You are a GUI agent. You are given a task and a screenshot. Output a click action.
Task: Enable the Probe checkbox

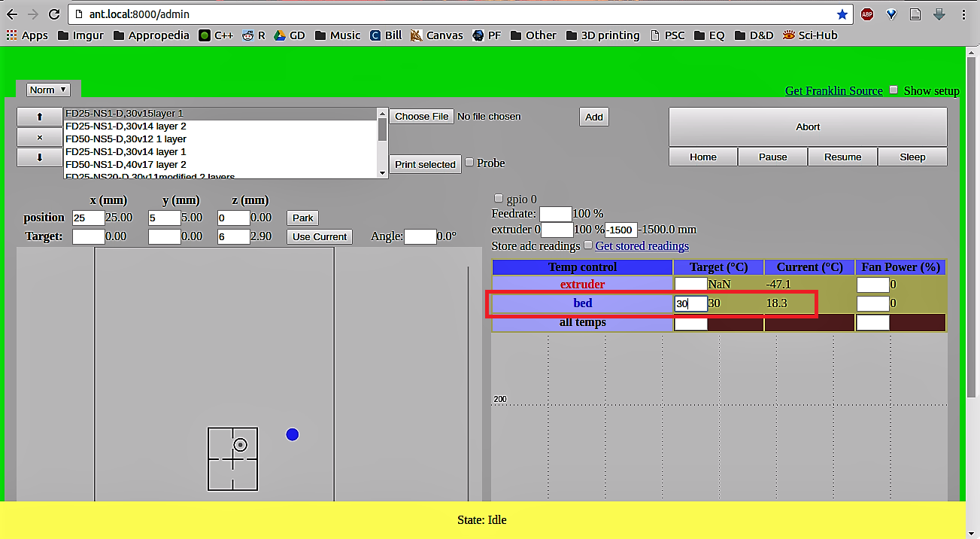coord(469,163)
